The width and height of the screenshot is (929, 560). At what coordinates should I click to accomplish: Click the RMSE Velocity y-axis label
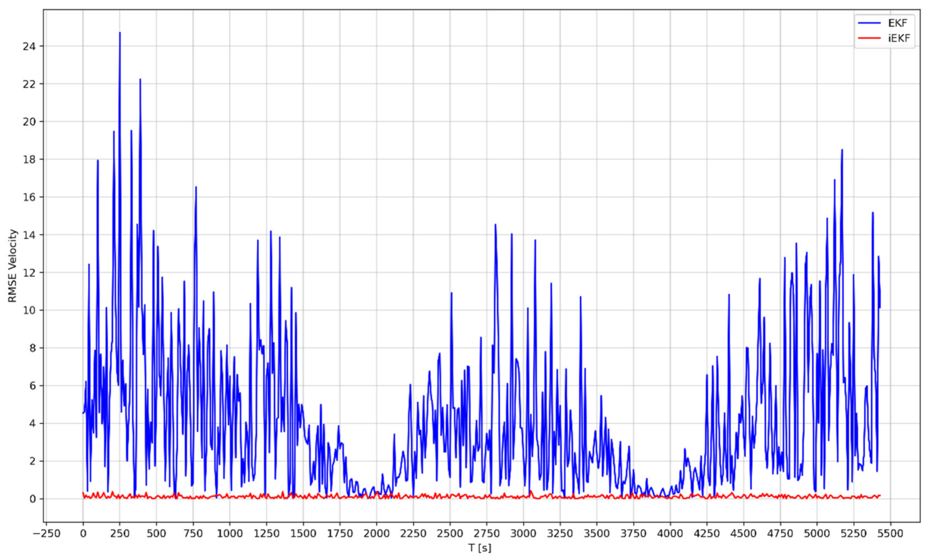[x=13, y=266]
